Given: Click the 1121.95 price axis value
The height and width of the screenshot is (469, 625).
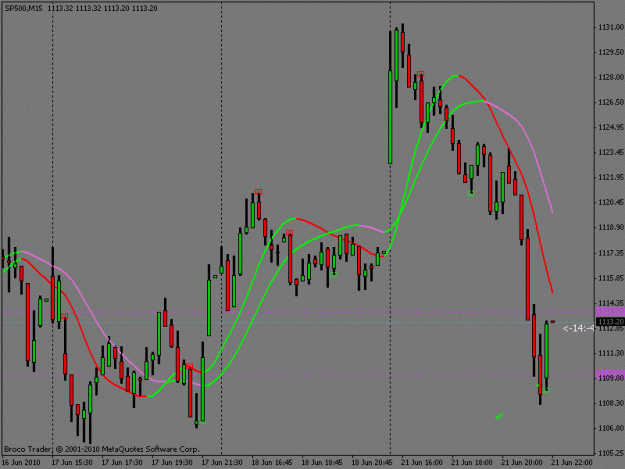Looking at the screenshot, I should click(610, 177).
